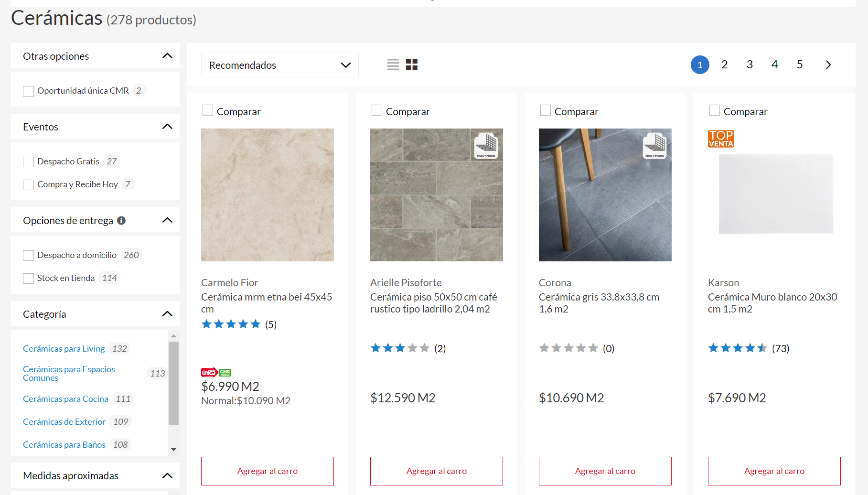This screenshot has height=495, width=868.
Task: Collapse the Eventos filter section
Action: [167, 127]
